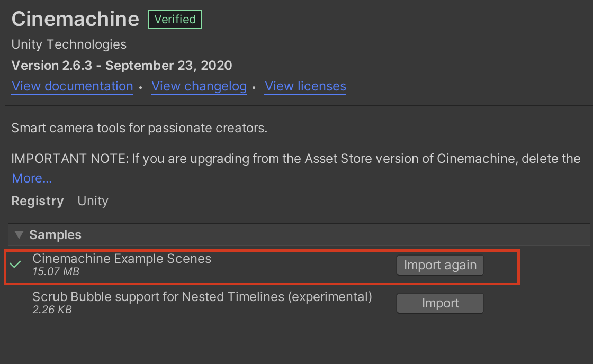Click the 2.26 KB size label
The width and height of the screenshot is (593, 364).
pos(52,310)
